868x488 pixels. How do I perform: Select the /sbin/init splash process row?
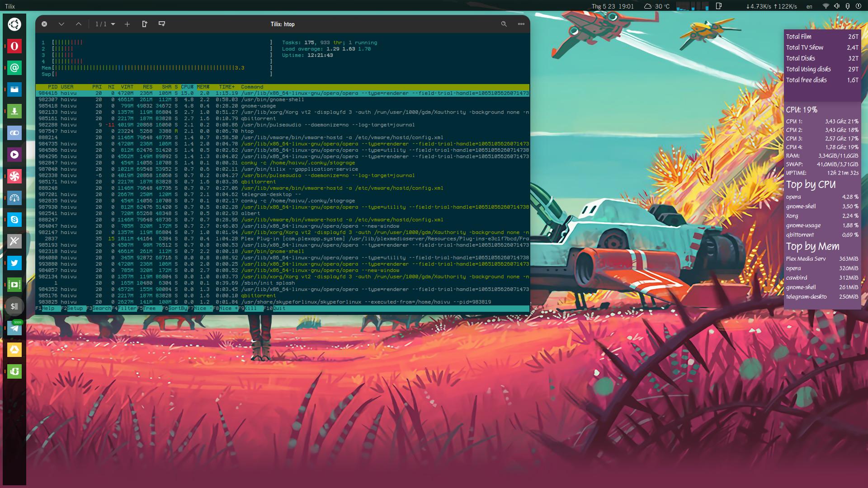click(x=282, y=283)
